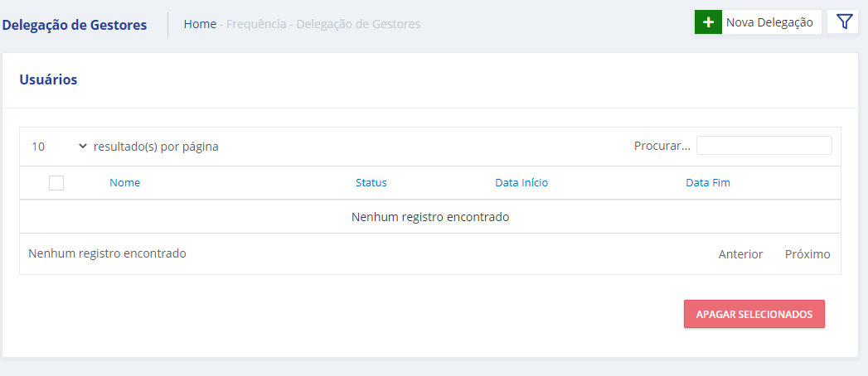Click Frequência in the breadcrumb
This screenshot has height=376, width=868.
point(256,24)
